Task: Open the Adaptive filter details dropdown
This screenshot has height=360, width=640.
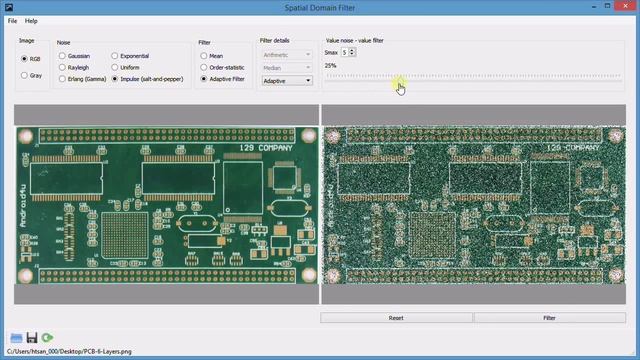Action: 287,81
